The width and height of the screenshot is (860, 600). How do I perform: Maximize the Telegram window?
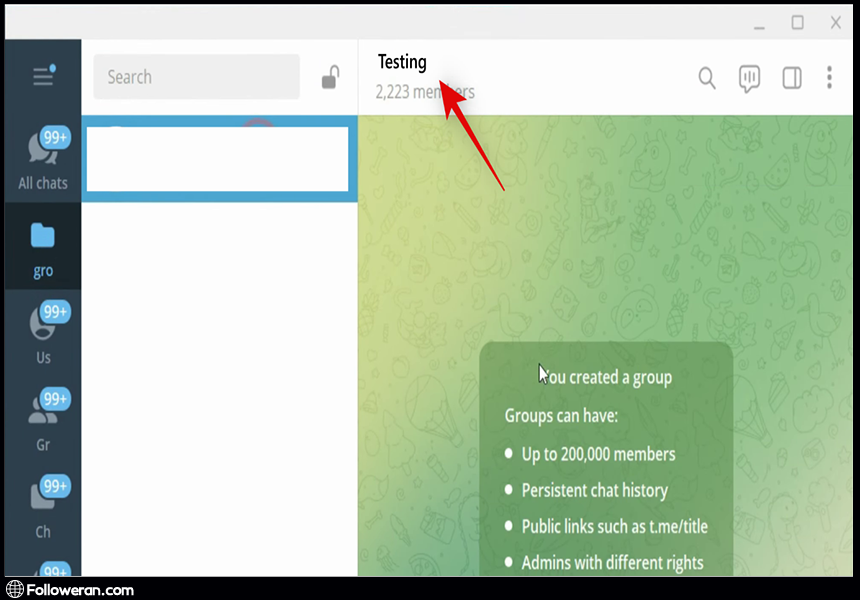click(797, 22)
